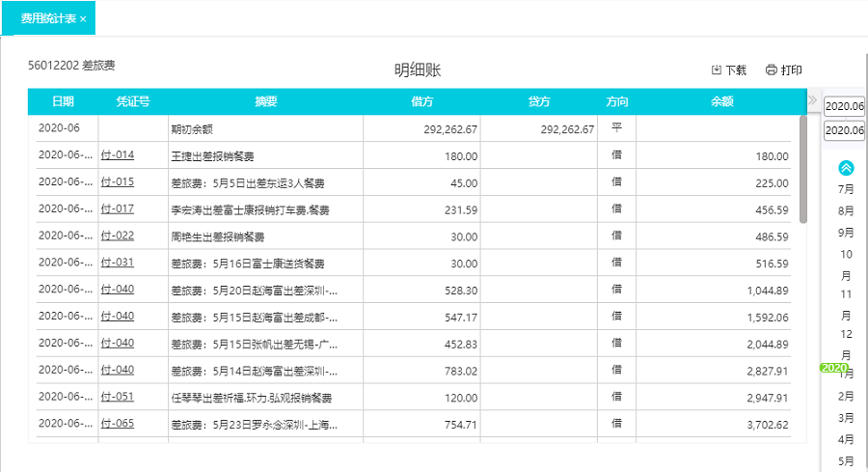Click the end period 2020.06 field

pos(845,130)
